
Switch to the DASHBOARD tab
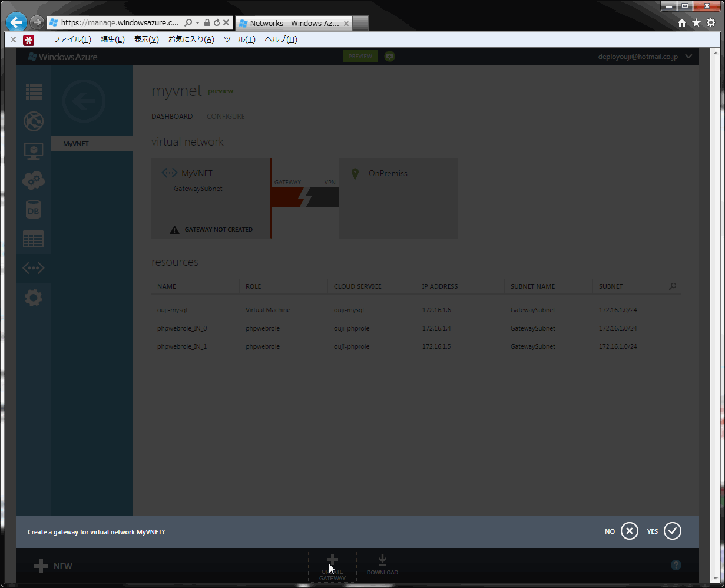coord(172,117)
